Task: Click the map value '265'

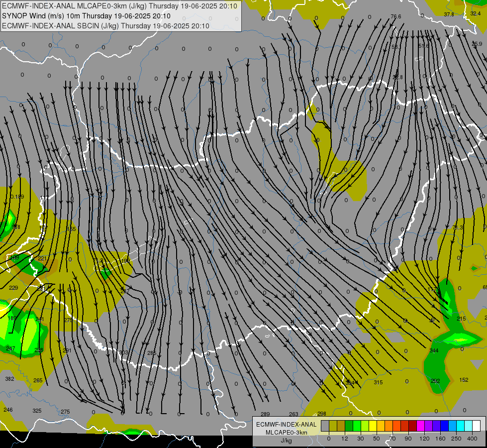Action: point(38,380)
